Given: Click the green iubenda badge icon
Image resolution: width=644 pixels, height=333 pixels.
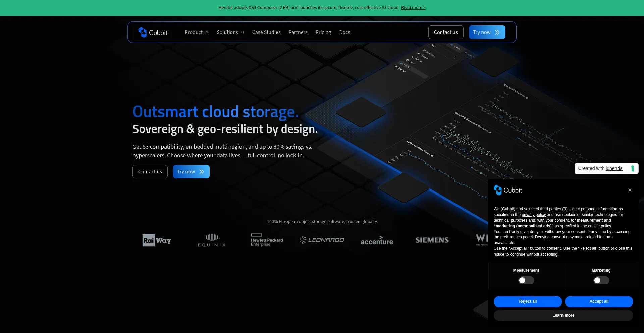Looking at the screenshot, I should [x=633, y=168].
